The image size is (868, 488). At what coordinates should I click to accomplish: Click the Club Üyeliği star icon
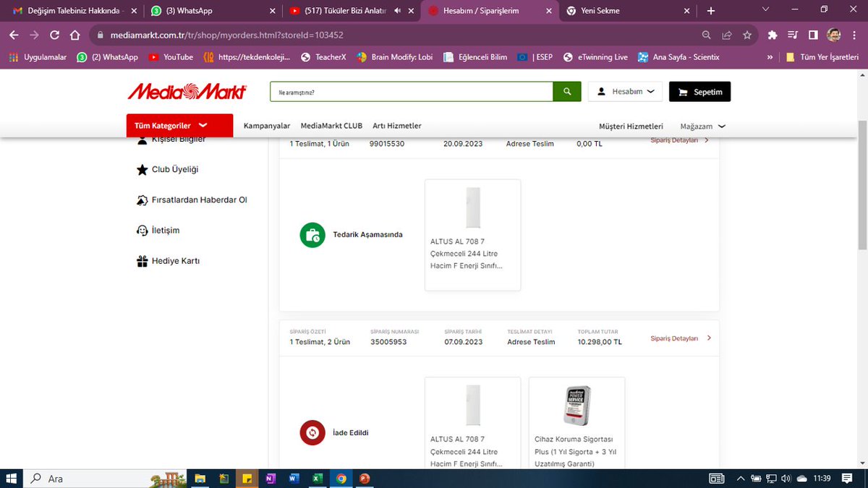point(142,170)
